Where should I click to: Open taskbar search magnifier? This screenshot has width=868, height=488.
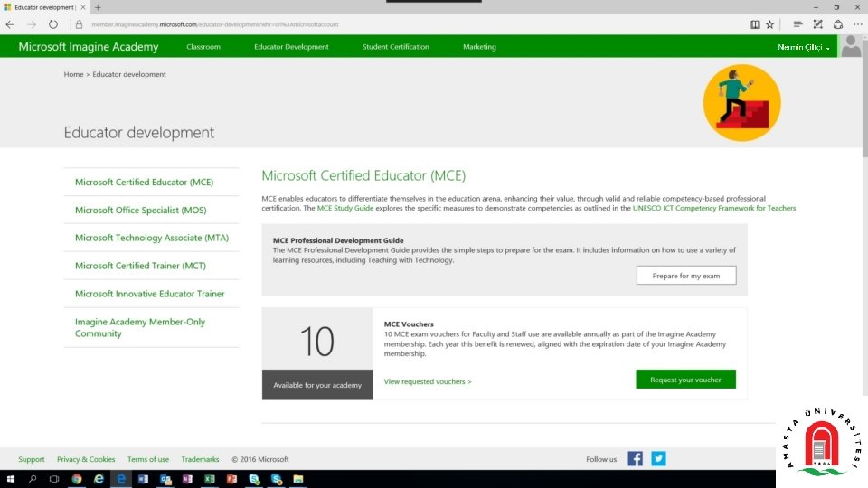[33, 479]
